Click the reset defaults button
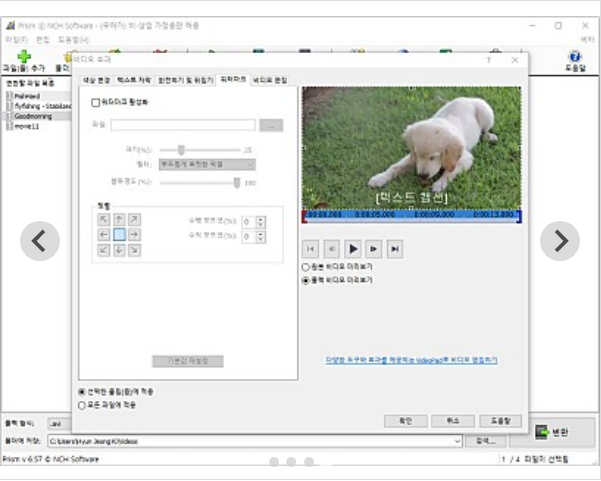601x481 pixels. 188,361
